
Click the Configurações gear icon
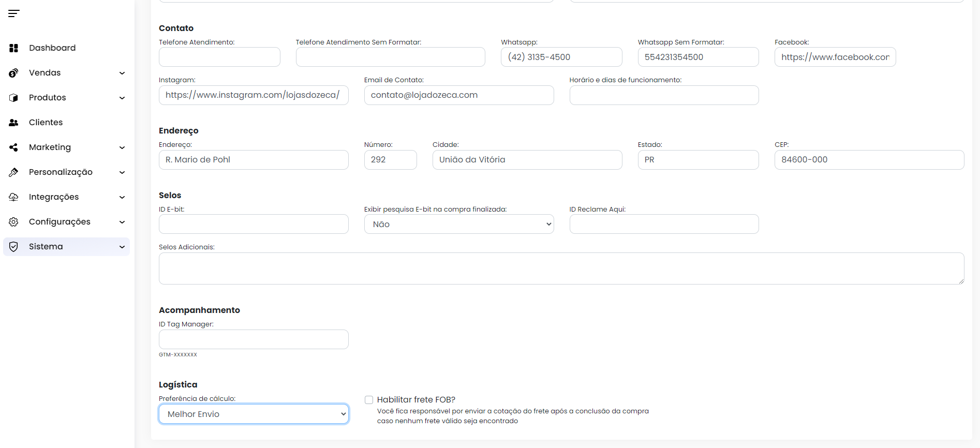click(x=14, y=222)
